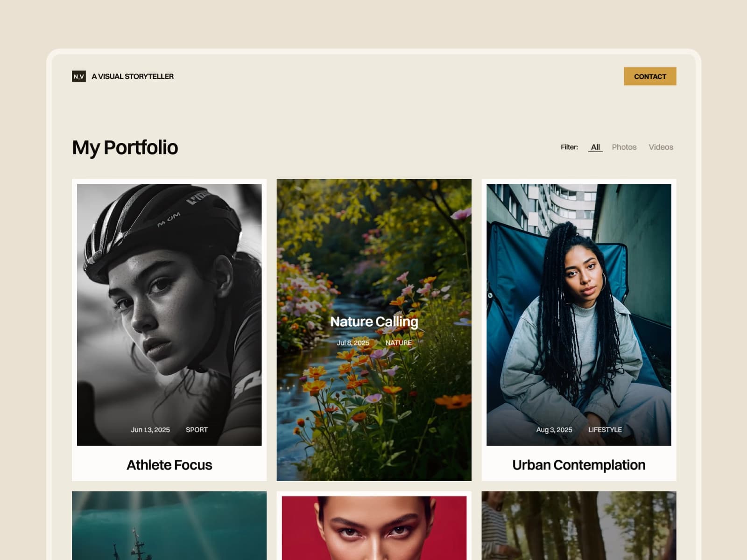Click the CONTACT button

649,77
